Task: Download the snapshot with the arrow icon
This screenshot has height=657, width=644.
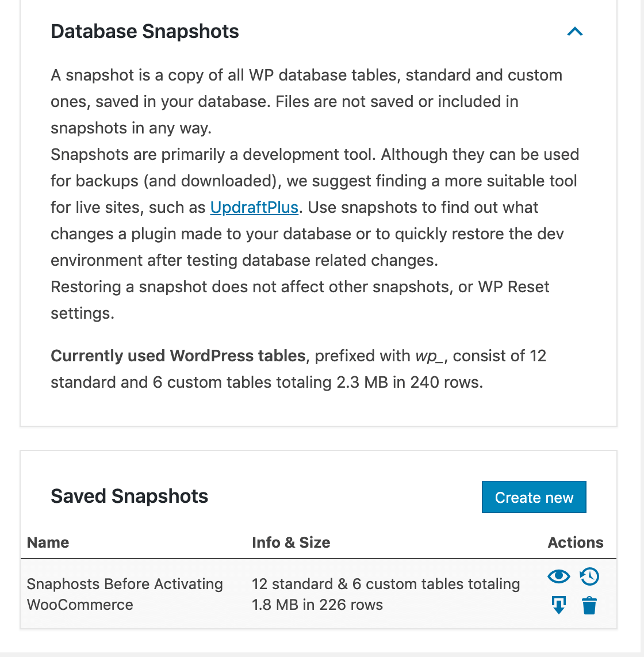Action: tap(558, 605)
